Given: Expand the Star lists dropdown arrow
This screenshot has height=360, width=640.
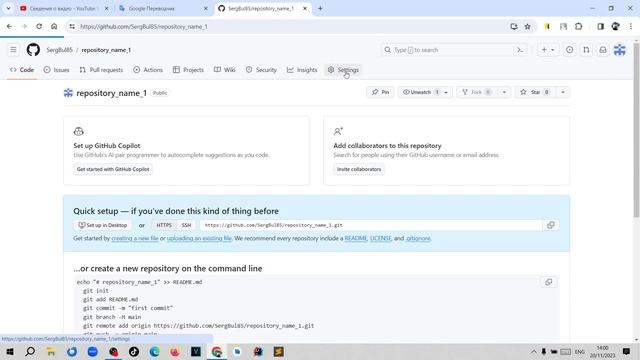Looking at the screenshot, I should [x=563, y=92].
